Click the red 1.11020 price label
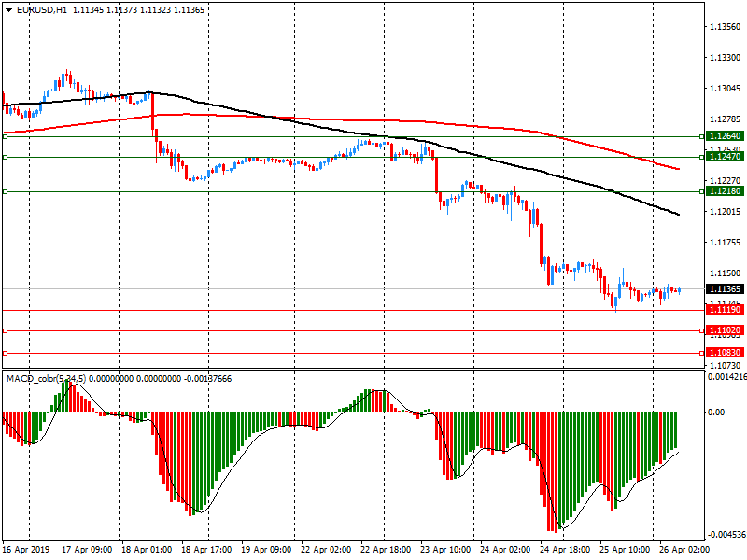The width and height of the screenshot is (747, 560). [x=725, y=330]
